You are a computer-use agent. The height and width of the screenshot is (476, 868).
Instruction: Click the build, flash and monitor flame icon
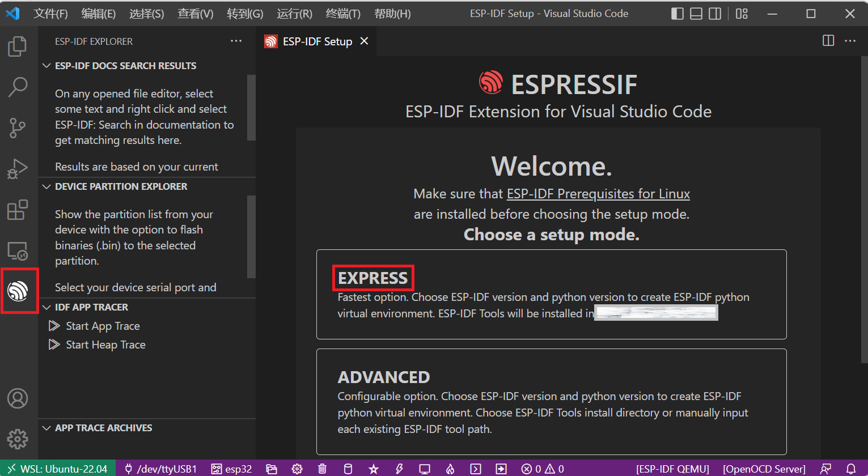point(450,469)
